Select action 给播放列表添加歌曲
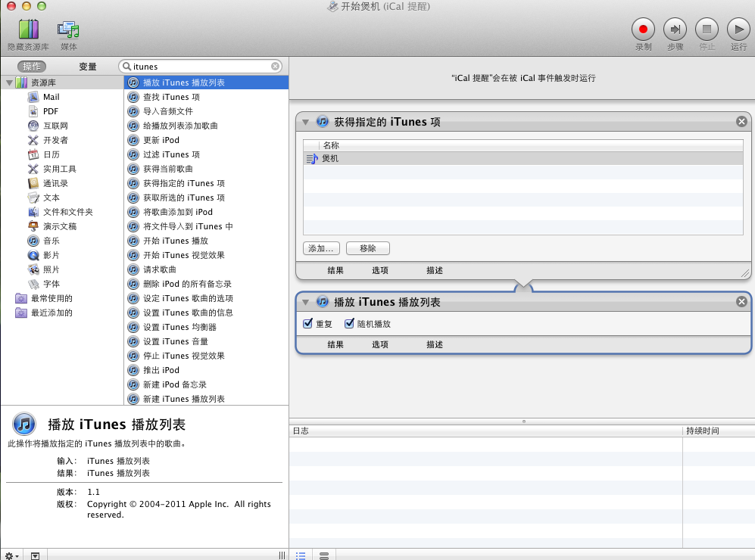Screen dimensions: 755x560 point(207,126)
